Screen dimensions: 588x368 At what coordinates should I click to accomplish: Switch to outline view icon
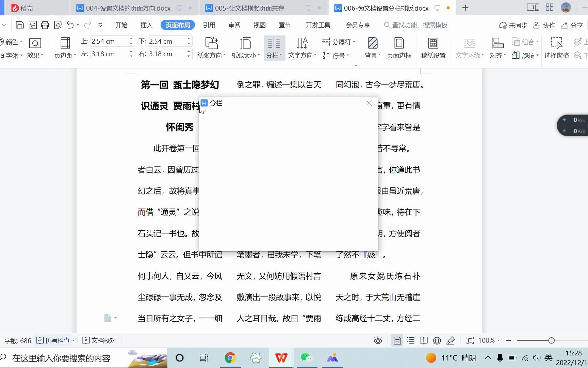click(411, 340)
